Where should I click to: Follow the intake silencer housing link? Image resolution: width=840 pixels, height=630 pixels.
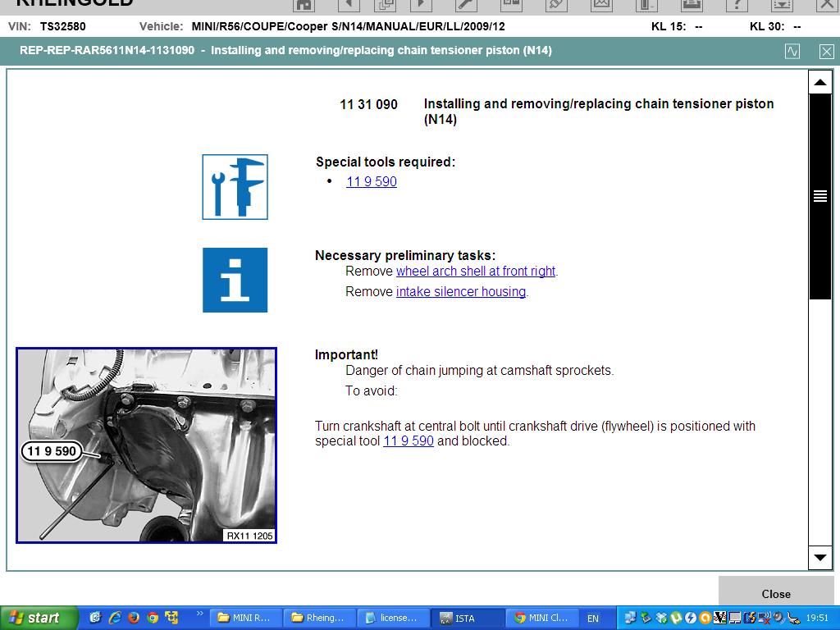click(460, 292)
